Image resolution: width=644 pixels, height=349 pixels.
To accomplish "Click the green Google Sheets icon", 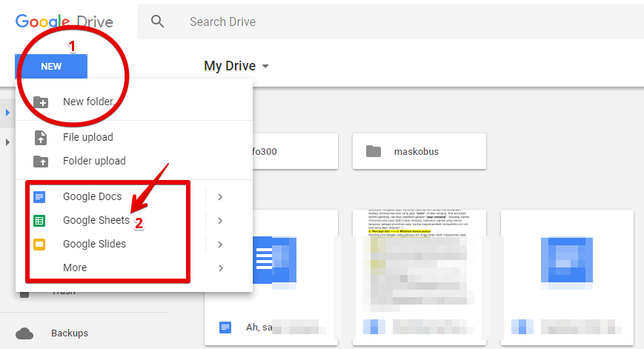I will (39, 221).
